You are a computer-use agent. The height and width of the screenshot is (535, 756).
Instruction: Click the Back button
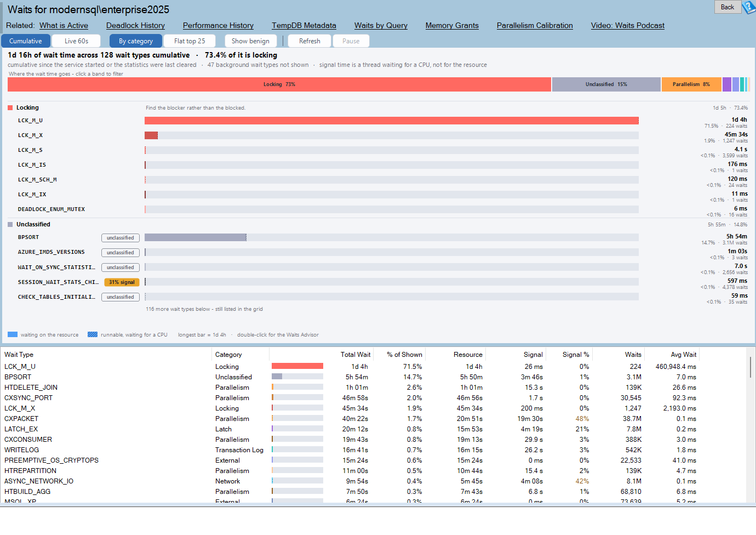click(728, 7)
